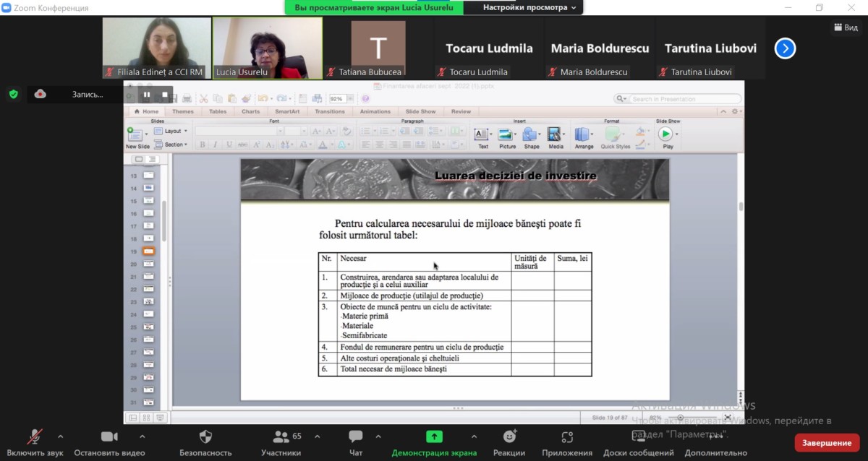This screenshot has width=868, height=461.
Task: Unmute microphone with Включить звук
Action: click(x=35, y=443)
